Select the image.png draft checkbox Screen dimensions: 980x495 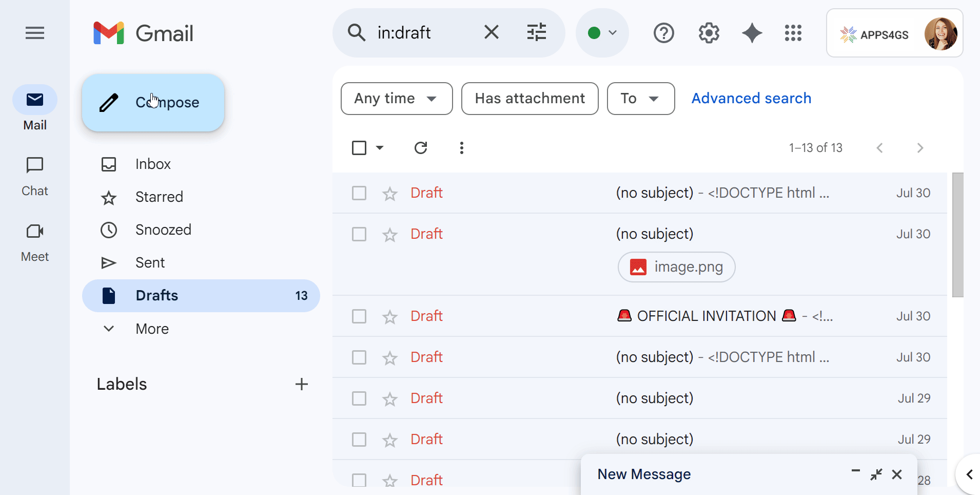tap(359, 234)
